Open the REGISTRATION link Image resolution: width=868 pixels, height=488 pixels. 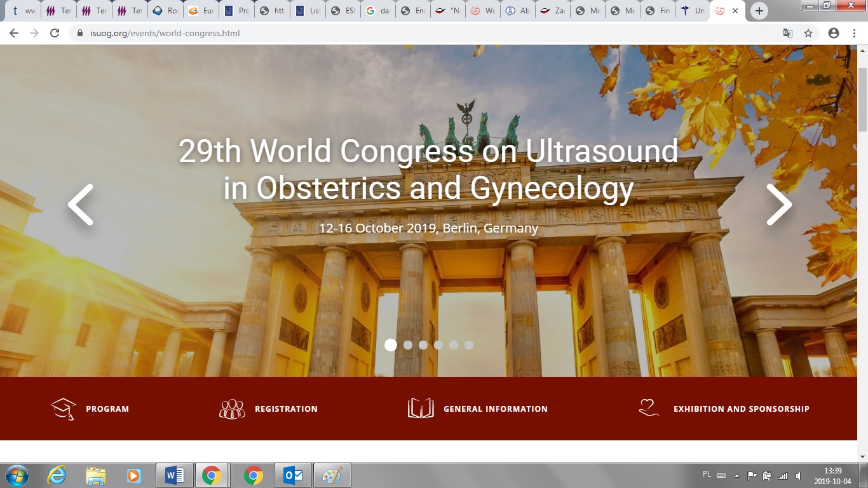[286, 409]
